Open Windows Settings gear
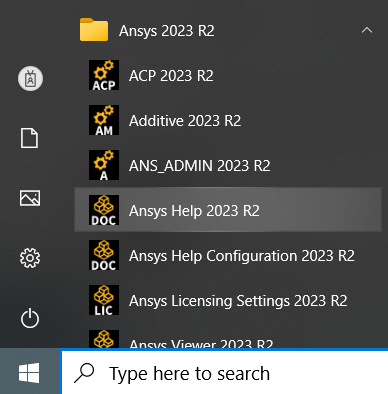This screenshot has width=388, height=394. click(x=30, y=258)
